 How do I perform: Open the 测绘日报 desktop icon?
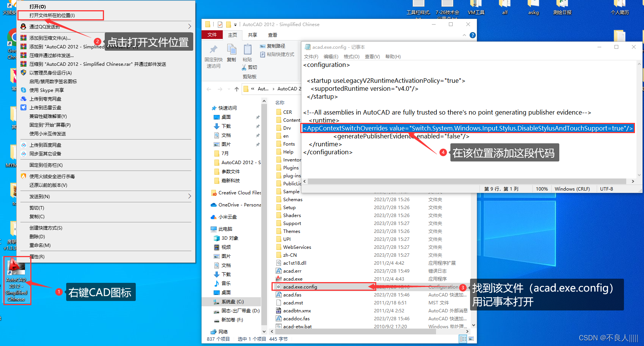562,8
